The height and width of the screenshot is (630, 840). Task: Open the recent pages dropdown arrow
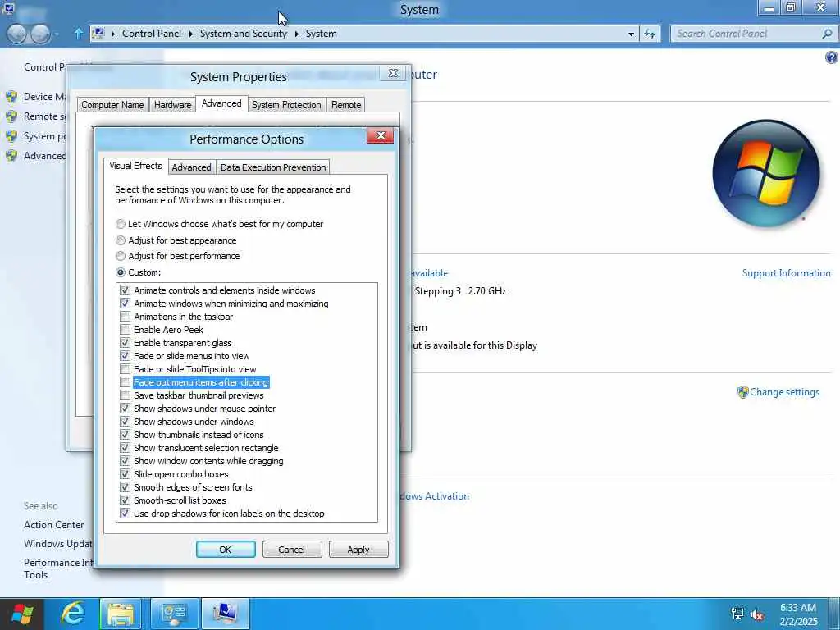[57, 34]
